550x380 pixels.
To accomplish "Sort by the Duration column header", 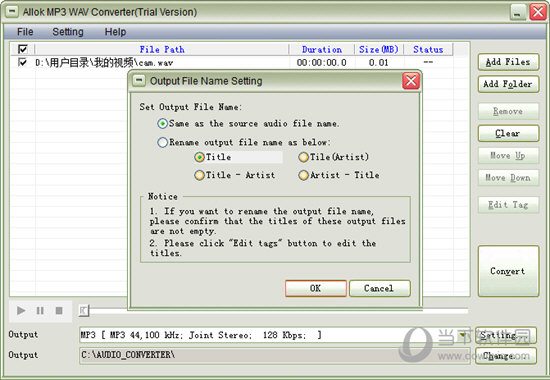I will pyautogui.click(x=322, y=49).
